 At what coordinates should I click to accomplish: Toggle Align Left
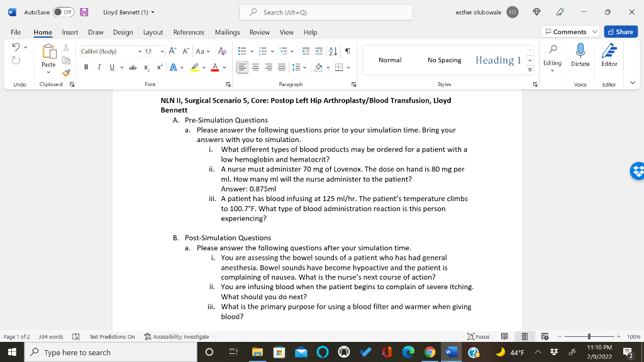point(242,67)
